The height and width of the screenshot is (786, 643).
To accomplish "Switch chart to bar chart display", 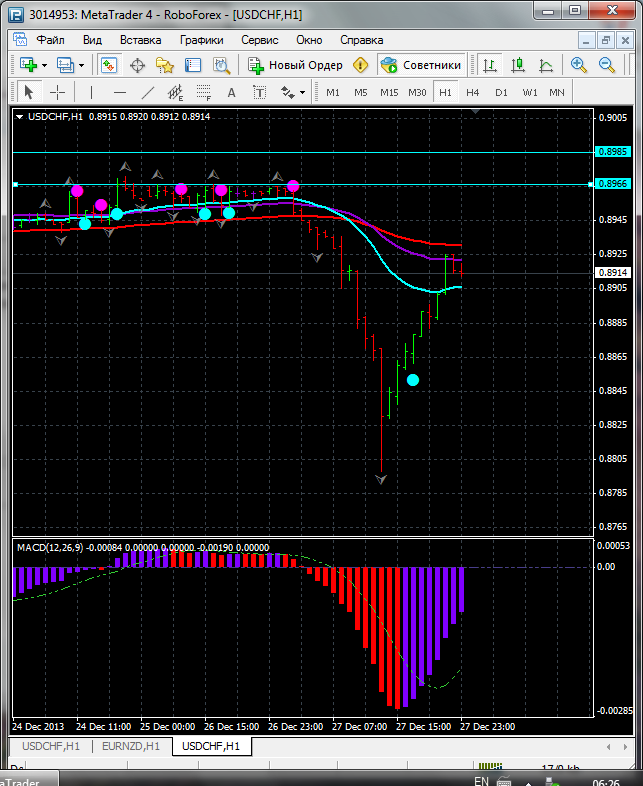I will click(x=490, y=65).
